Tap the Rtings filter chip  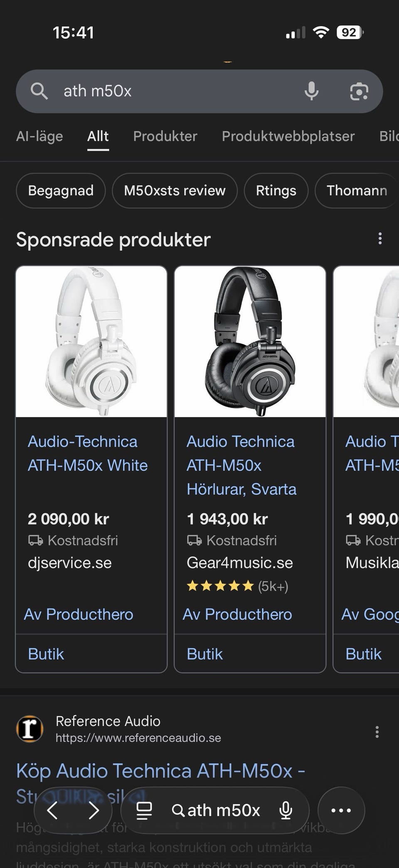(x=276, y=190)
